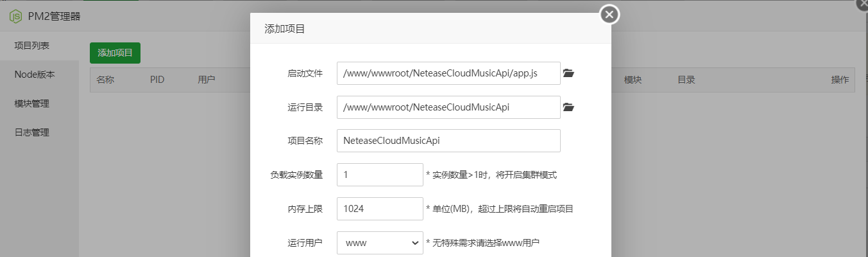The image size is (868, 257).
Task: Click the 内存上限 field showing 1024
Action: coord(379,209)
